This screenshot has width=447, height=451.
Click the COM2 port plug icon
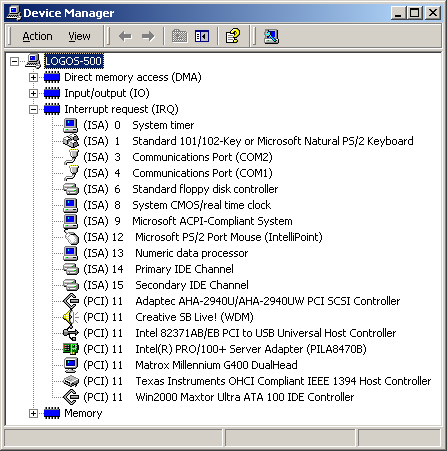tap(71, 157)
